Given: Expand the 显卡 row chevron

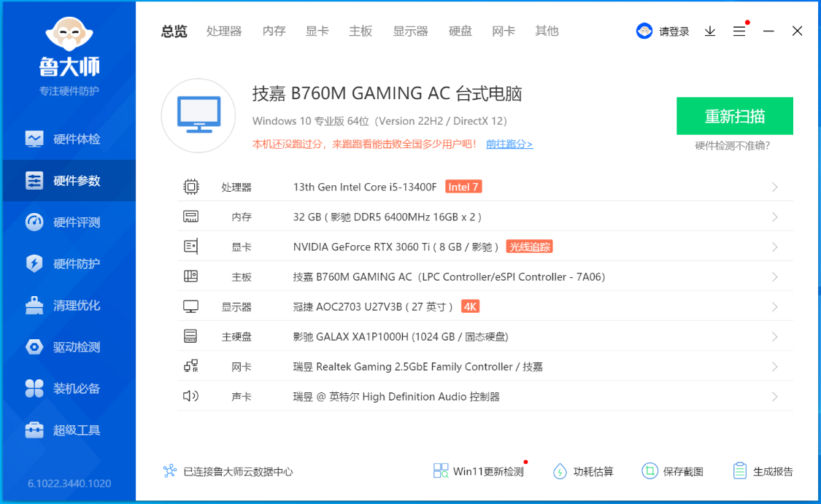Looking at the screenshot, I should (775, 247).
